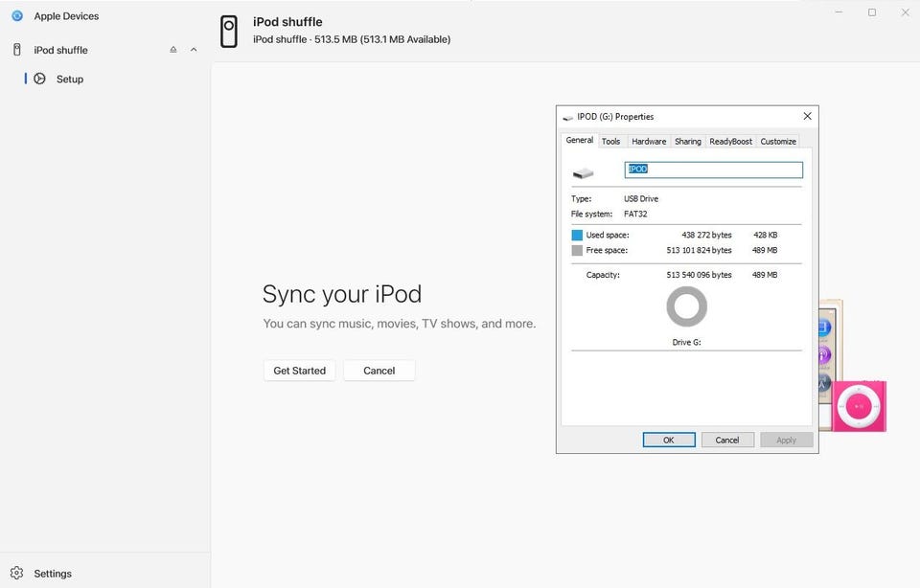The height and width of the screenshot is (588, 920).
Task: Click '513 540 096 bytes' capacity value
Action: [x=699, y=275]
